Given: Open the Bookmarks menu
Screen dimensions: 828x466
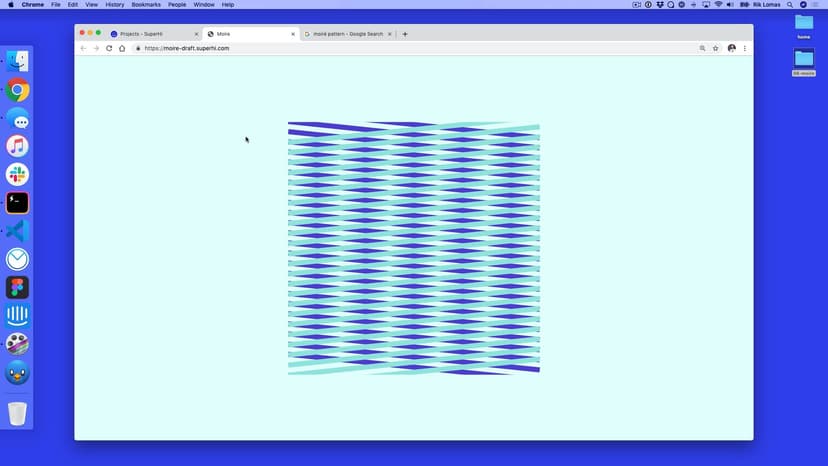Looking at the screenshot, I should point(146,5).
